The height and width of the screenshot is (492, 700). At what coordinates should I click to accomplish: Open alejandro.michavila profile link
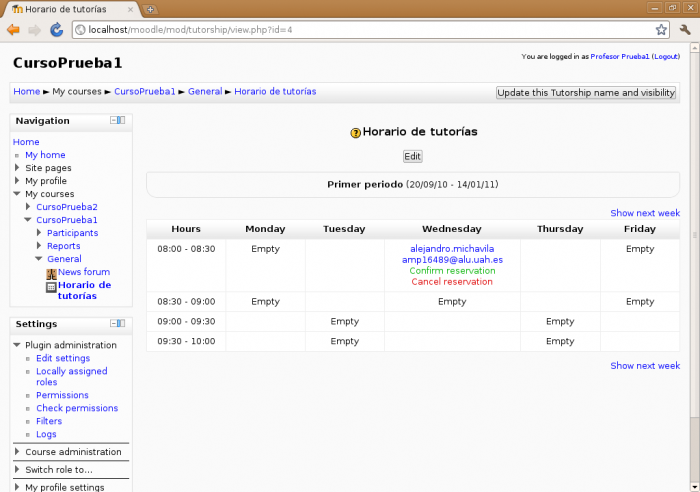pos(452,249)
